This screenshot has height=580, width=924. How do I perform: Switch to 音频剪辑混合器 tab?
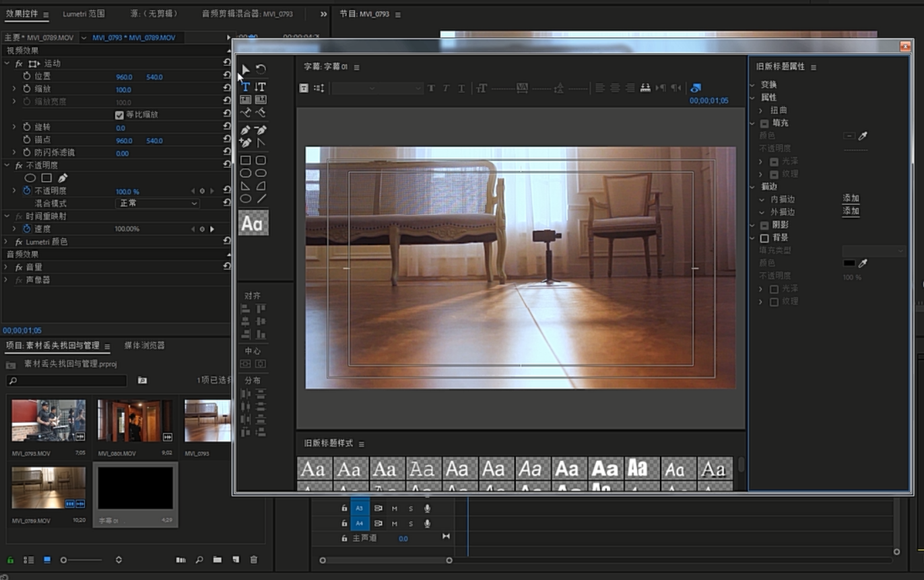click(247, 14)
